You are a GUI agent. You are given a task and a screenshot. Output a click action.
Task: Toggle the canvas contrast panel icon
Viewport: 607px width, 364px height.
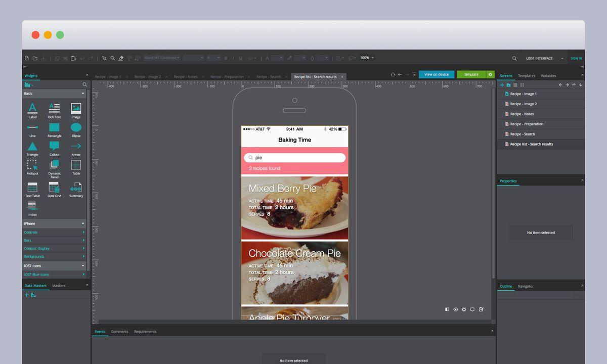click(x=447, y=309)
